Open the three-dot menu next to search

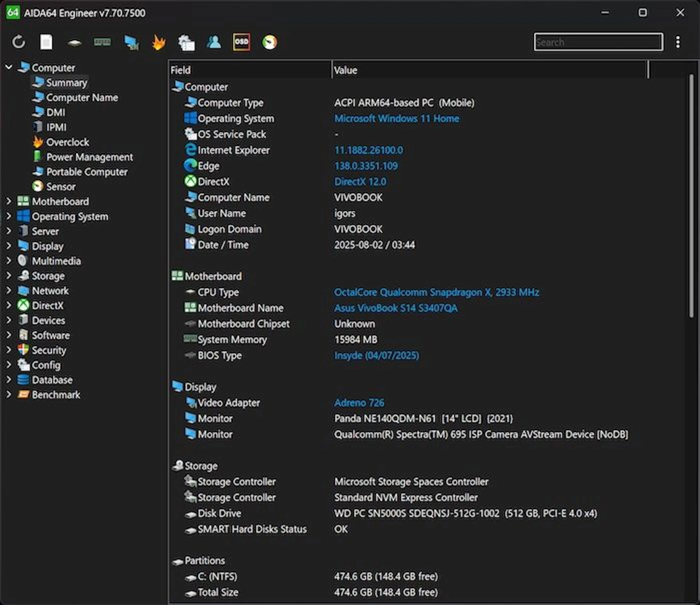(x=678, y=42)
